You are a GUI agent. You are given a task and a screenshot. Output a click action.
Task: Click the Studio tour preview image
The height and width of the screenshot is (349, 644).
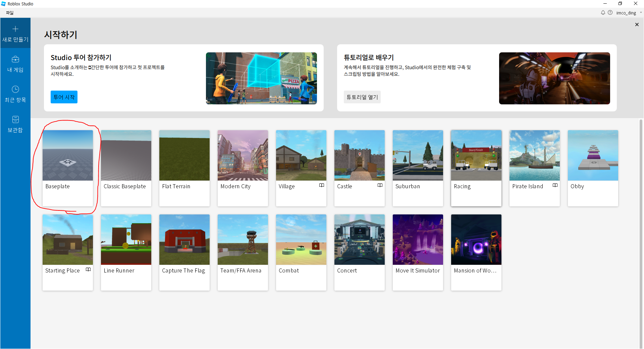[261, 78]
